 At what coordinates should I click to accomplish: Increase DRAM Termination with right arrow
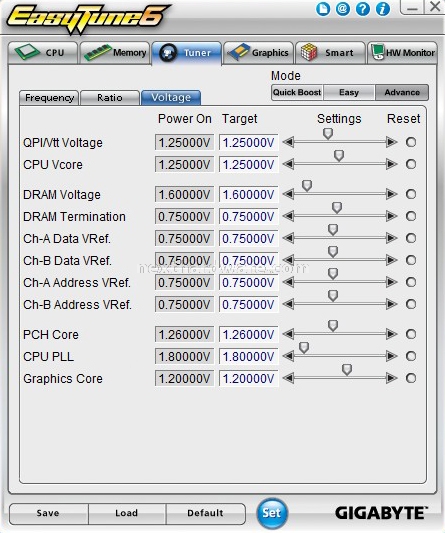click(392, 216)
